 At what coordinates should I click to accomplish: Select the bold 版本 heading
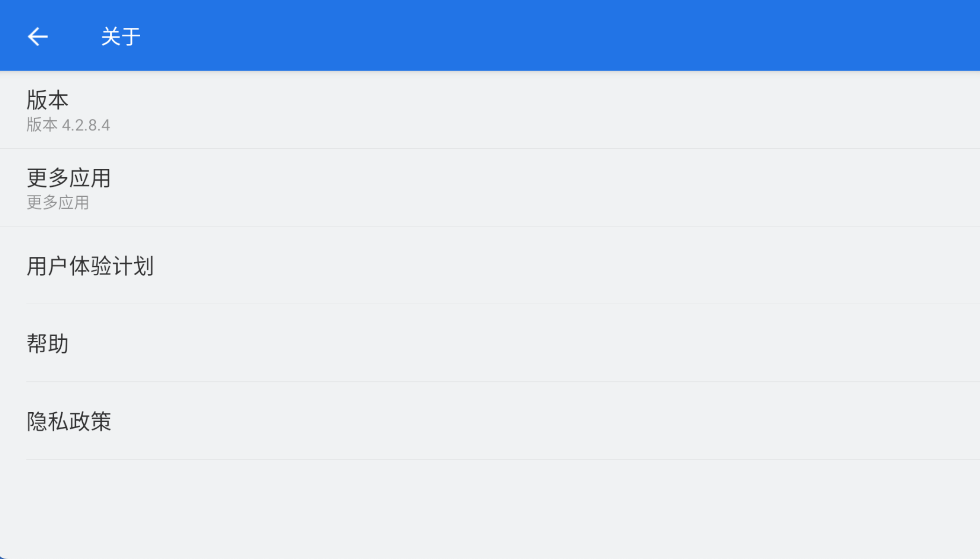[x=47, y=100]
